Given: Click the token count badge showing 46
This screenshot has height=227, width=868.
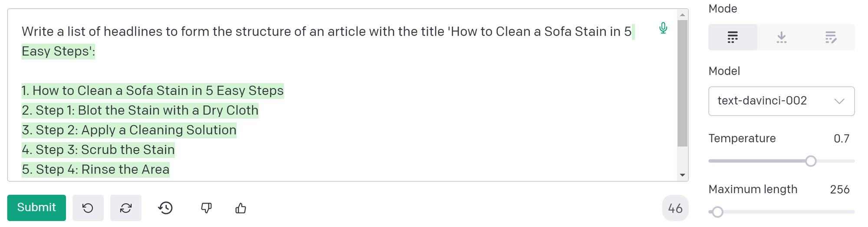Looking at the screenshot, I should click(675, 208).
